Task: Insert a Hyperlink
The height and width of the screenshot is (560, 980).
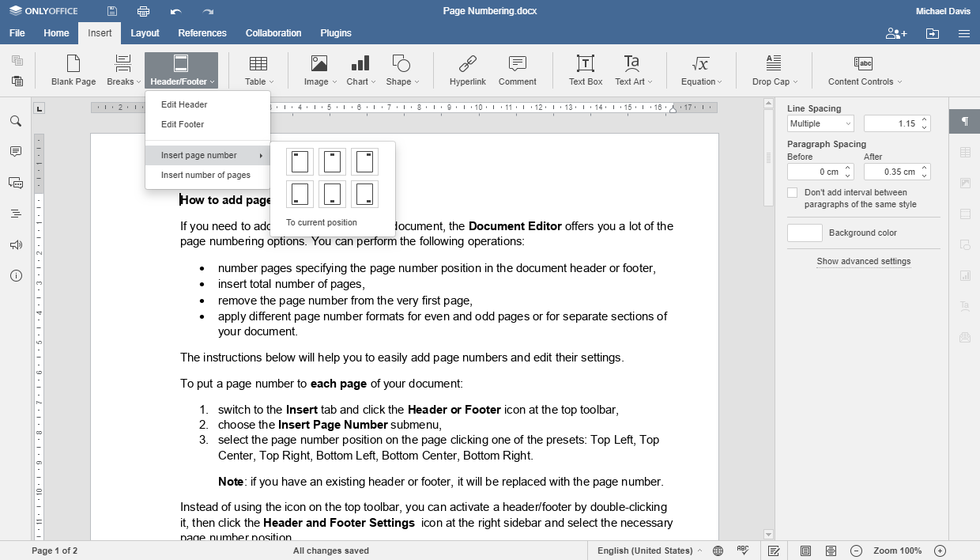Action: 468,70
